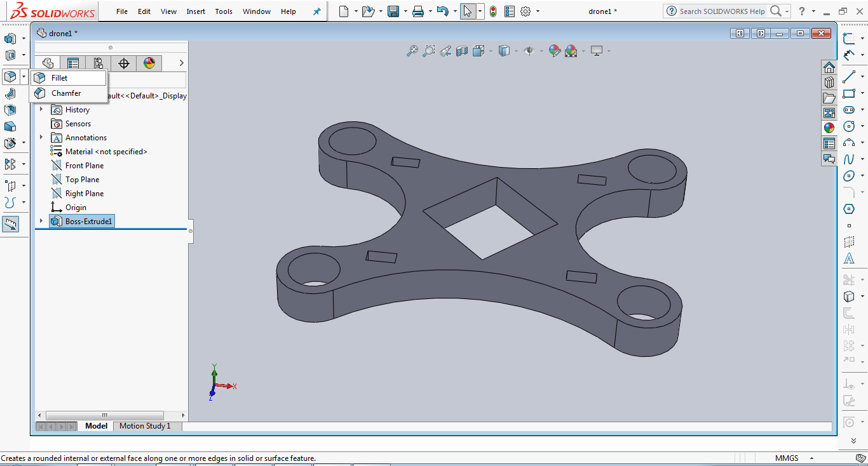Expand the History folder
The height and width of the screenshot is (466, 868).
click(42, 110)
